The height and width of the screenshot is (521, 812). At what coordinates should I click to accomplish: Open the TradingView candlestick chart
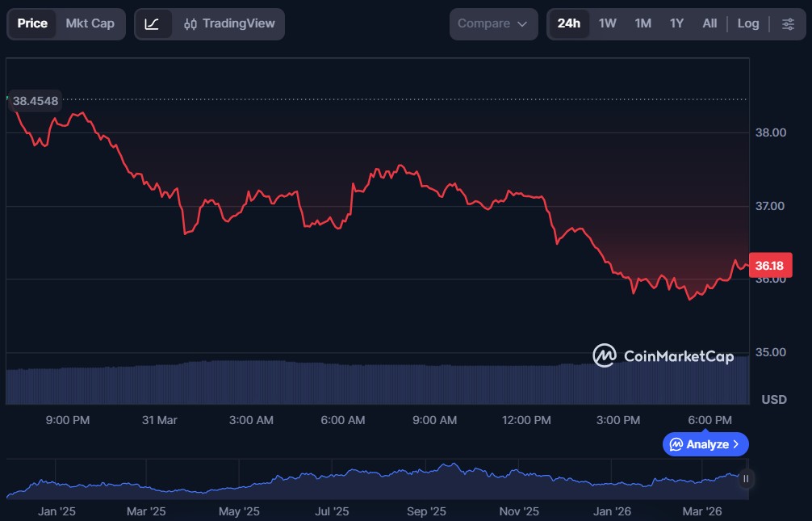tap(228, 24)
